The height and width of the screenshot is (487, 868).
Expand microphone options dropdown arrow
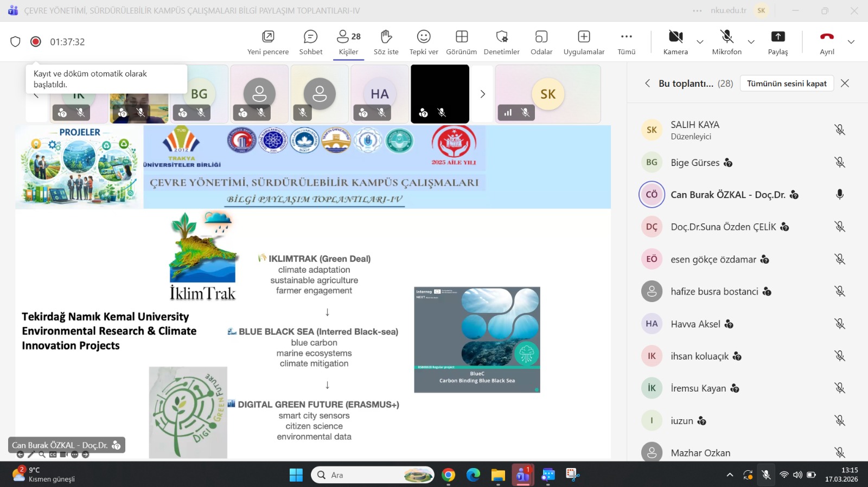pyautogui.click(x=751, y=42)
